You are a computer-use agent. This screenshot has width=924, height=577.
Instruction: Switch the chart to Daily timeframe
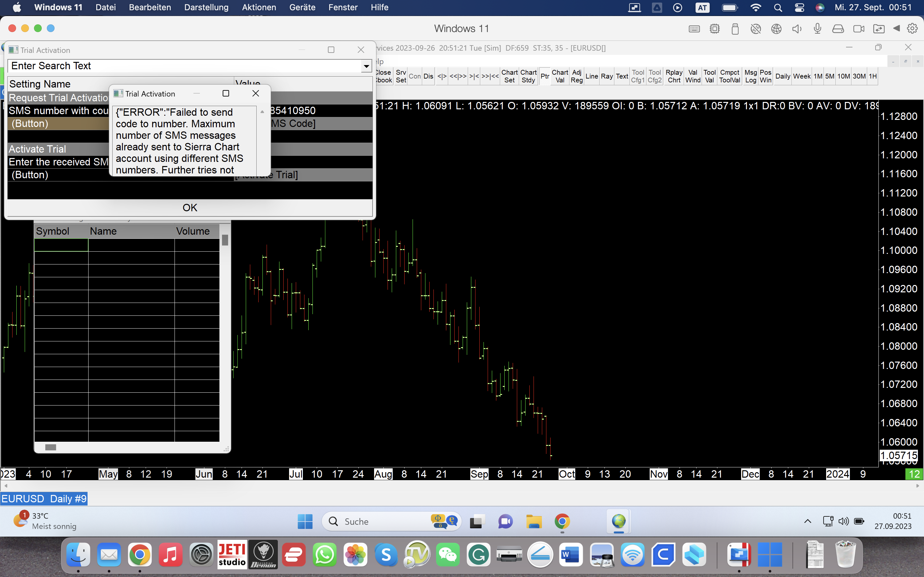click(782, 76)
